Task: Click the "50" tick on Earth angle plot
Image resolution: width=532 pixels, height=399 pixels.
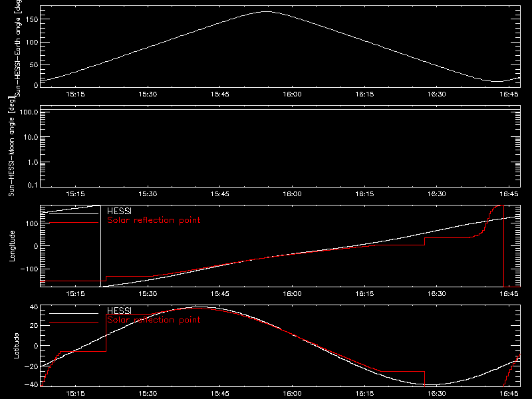Action: (34, 65)
